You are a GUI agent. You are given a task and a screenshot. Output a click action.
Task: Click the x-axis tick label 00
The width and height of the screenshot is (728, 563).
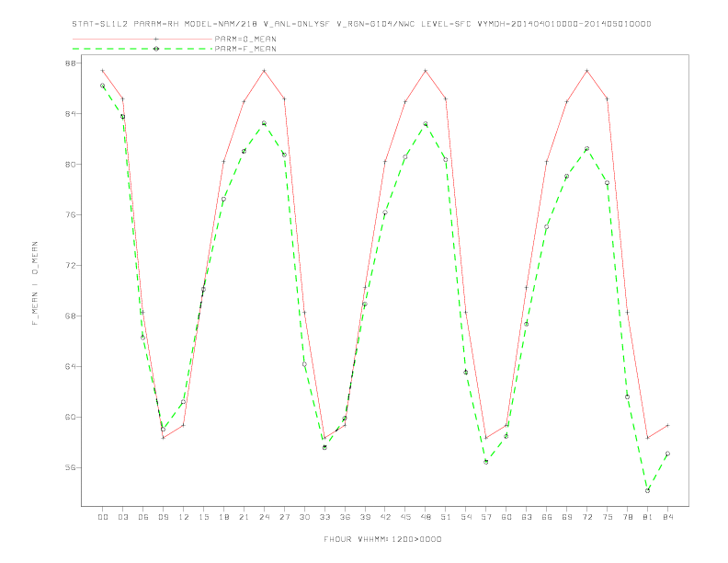[103, 517]
